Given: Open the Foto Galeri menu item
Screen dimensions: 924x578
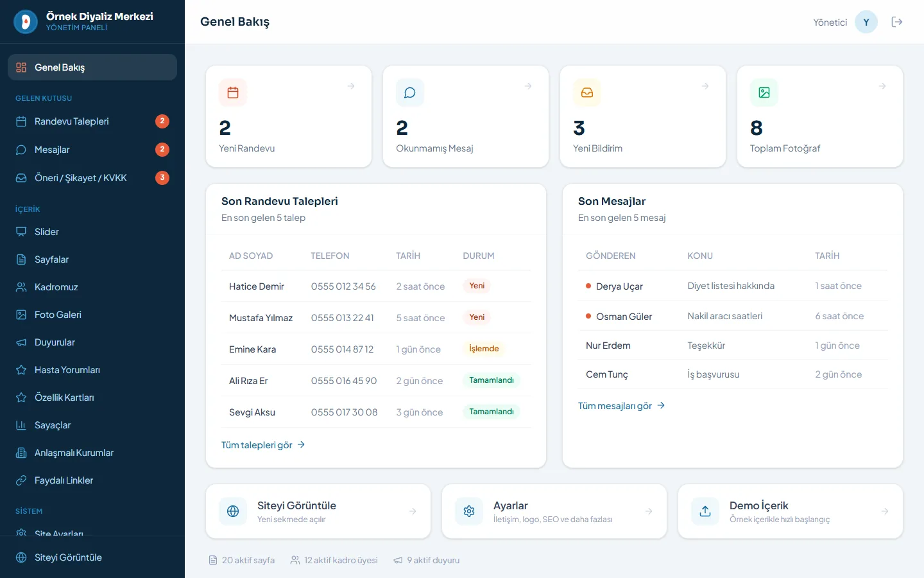Looking at the screenshot, I should (92, 315).
